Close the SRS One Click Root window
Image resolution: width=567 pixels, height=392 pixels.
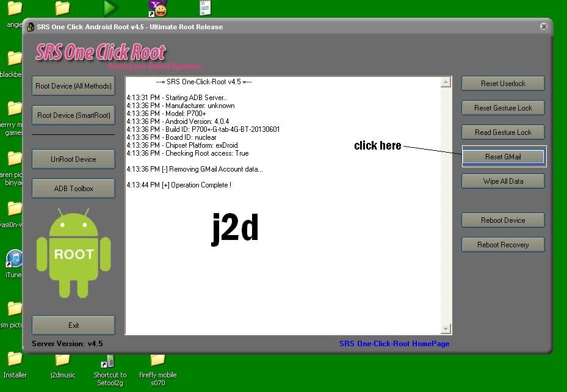tap(543, 27)
